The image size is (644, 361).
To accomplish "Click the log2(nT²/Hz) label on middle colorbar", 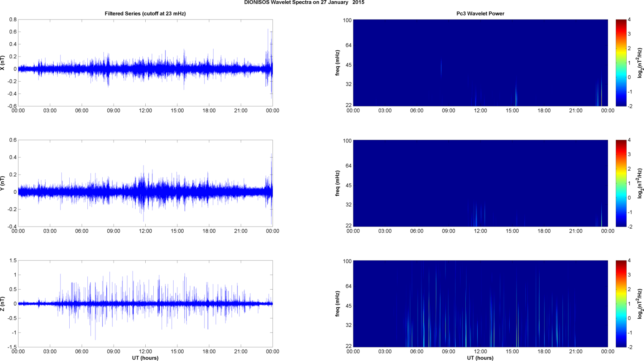I will click(x=640, y=183).
